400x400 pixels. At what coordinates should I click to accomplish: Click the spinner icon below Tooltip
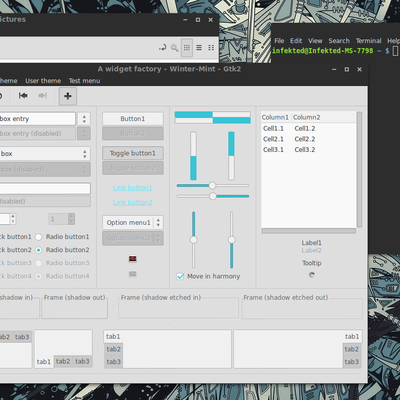312,275
